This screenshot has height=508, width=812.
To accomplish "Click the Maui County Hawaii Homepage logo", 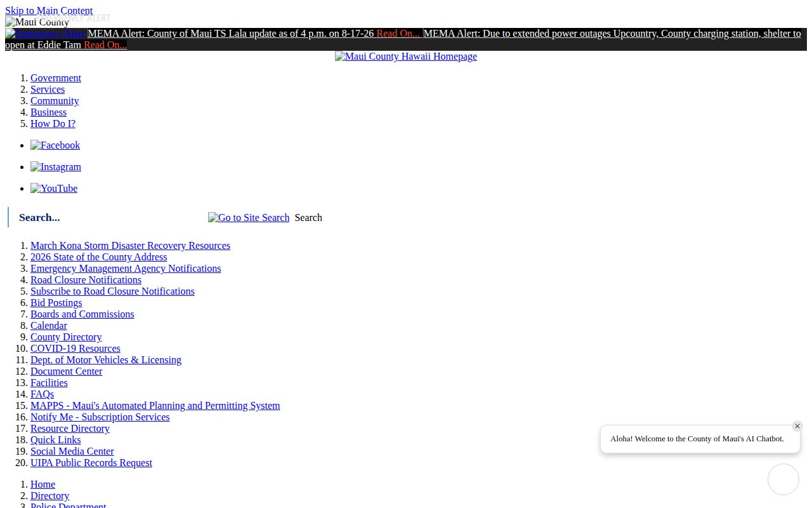I will pyautogui.click(x=406, y=57).
